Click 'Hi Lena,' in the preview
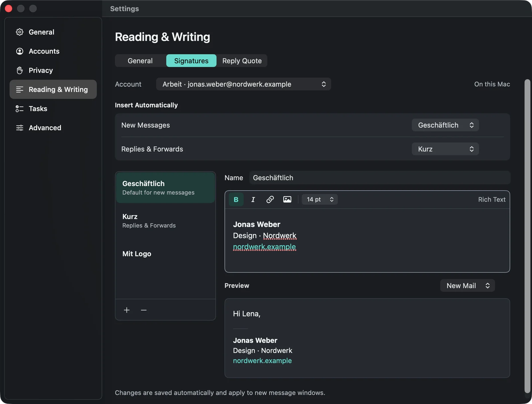 pyautogui.click(x=247, y=314)
